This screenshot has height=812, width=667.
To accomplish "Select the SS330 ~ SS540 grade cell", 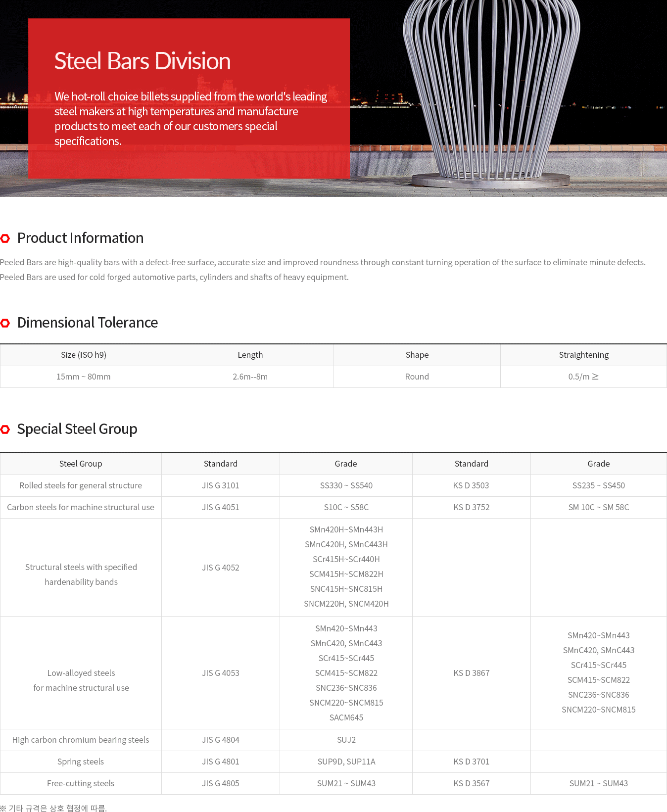I will point(346,485).
